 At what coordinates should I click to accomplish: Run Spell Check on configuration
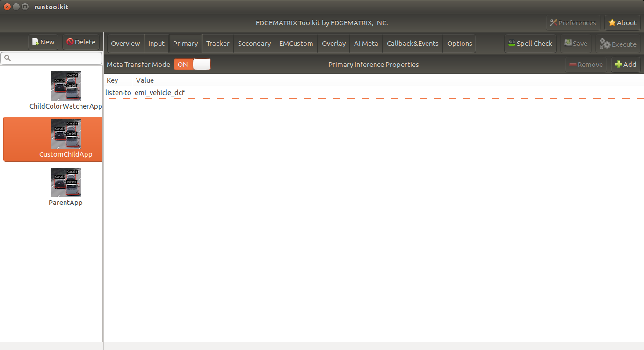tap(530, 44)
